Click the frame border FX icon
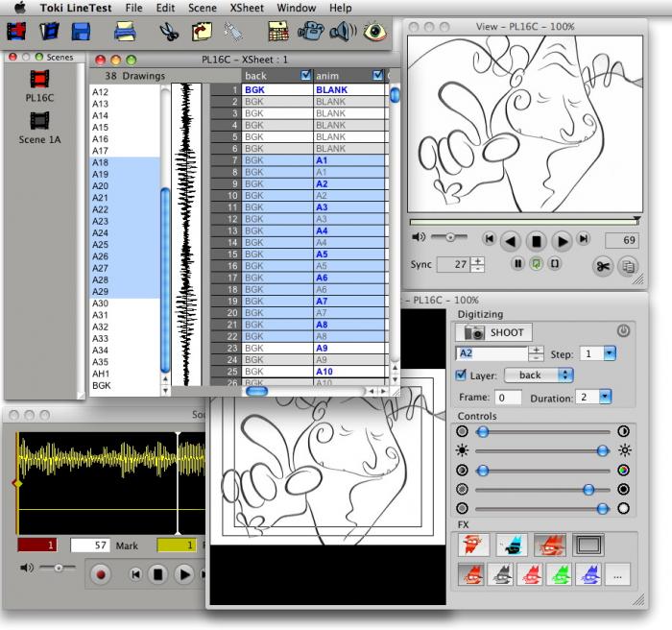This screenshot has height=630, width=672. 588,545
